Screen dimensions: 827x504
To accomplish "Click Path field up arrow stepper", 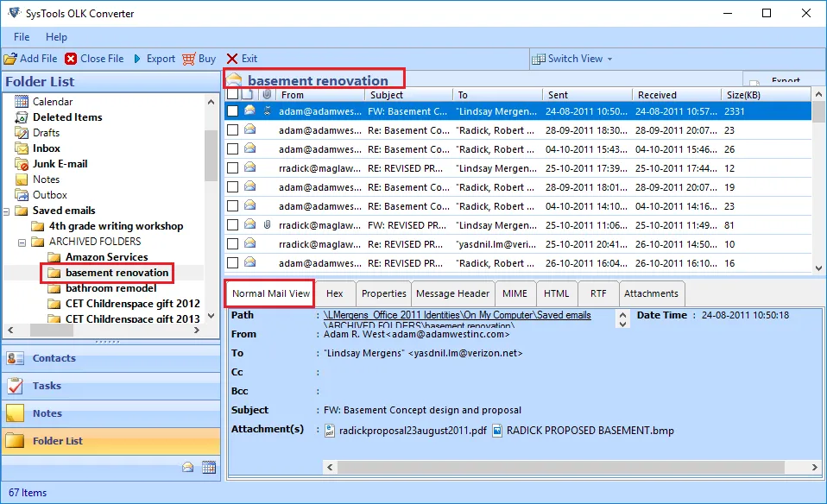I will tap(622, 315).
